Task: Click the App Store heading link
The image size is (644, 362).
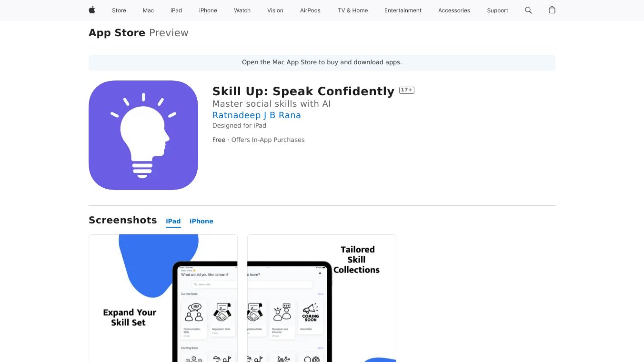Action: click(x=117, y=33)
